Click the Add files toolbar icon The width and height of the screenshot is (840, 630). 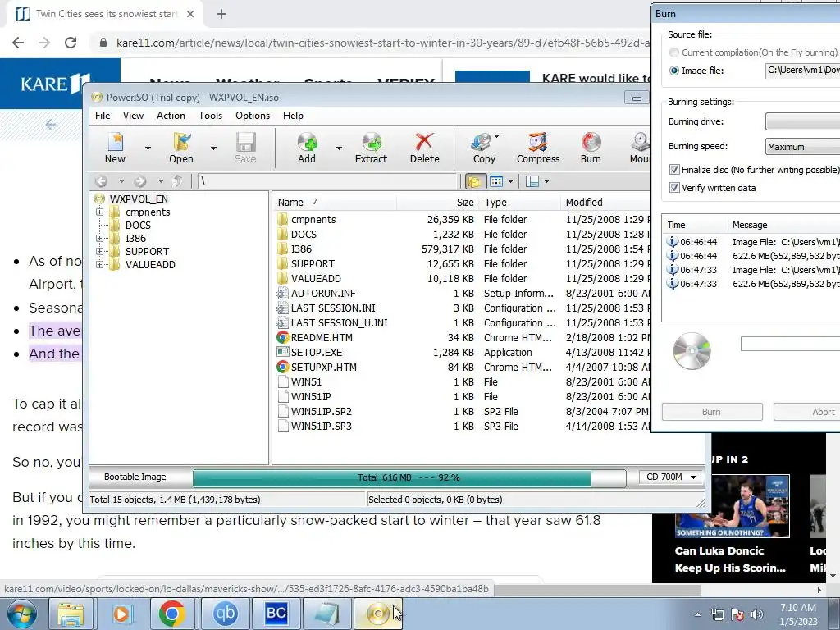(x=307, y=148)
